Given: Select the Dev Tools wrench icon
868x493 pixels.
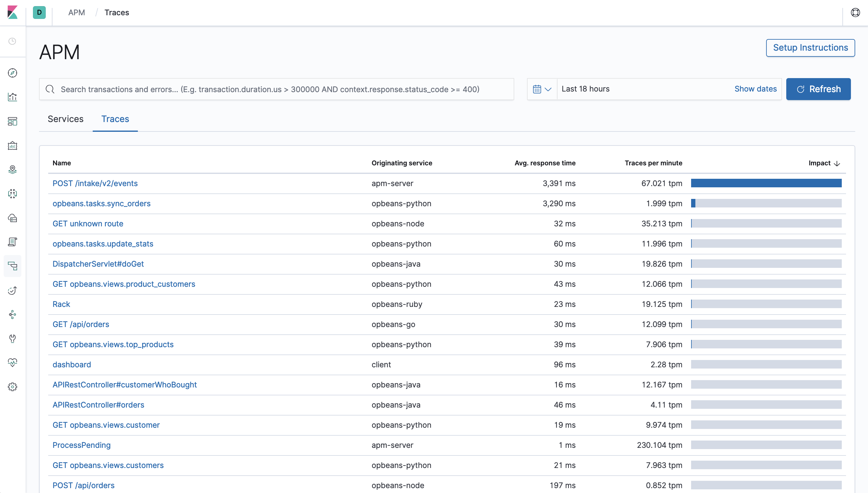Looking at the screenshot, I should point(13,339).
